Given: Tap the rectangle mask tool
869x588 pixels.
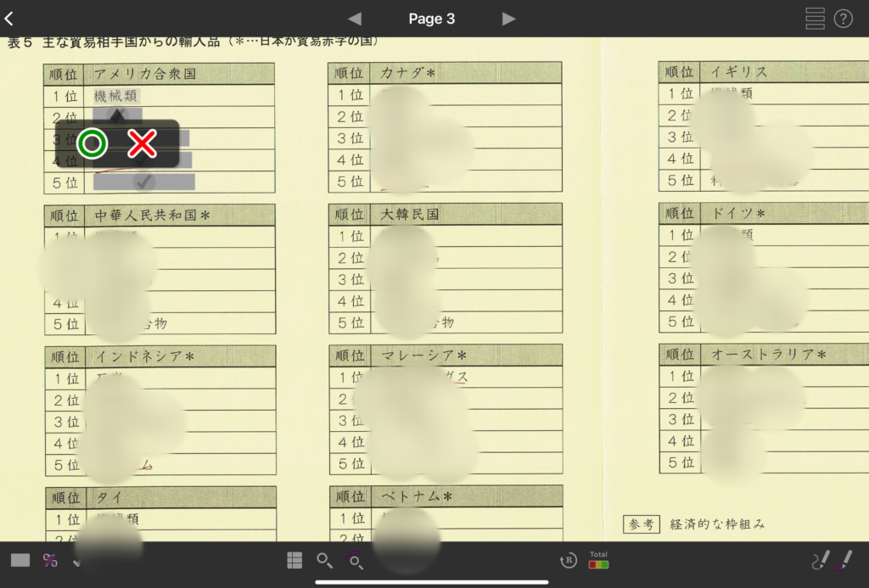Looking at the screenshot, I should [x=20, y=560].
